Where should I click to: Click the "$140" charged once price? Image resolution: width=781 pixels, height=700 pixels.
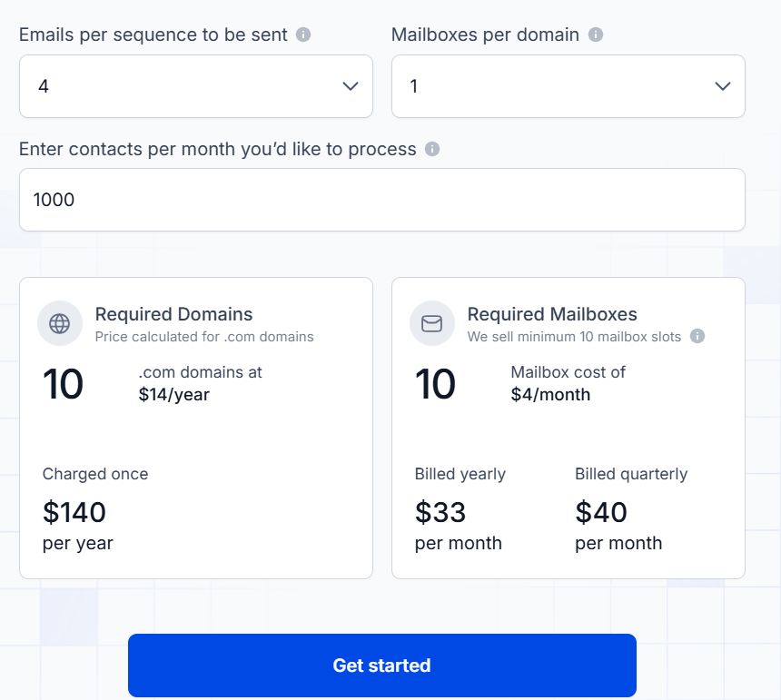(74, 512)
